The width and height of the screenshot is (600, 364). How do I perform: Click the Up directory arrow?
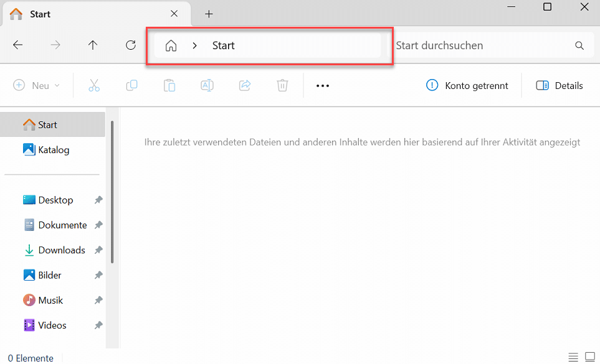point(93,45)
